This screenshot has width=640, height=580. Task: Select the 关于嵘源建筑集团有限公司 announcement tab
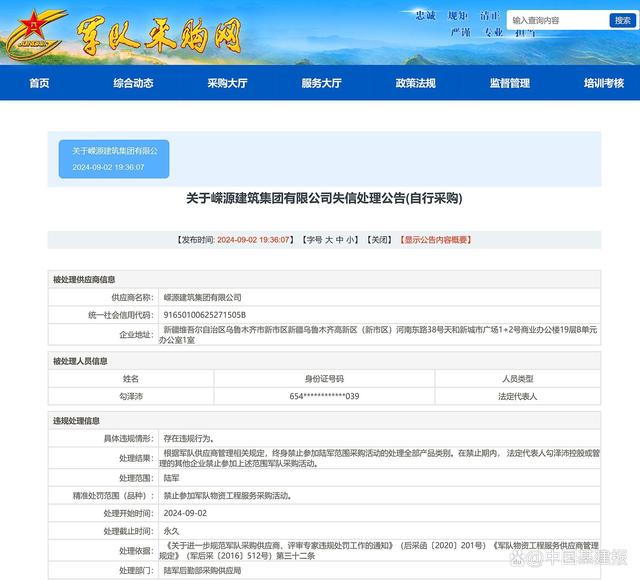tap(114, 158)
